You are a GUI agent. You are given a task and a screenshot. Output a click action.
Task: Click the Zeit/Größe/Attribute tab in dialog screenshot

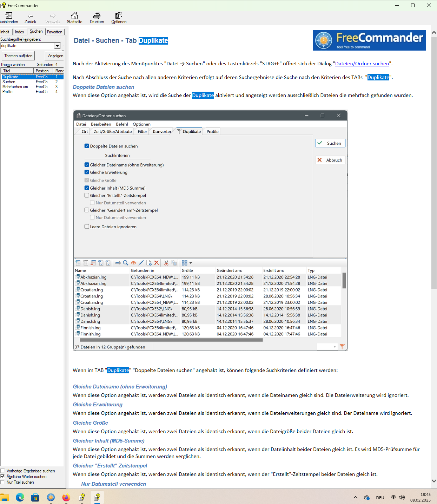113,131
